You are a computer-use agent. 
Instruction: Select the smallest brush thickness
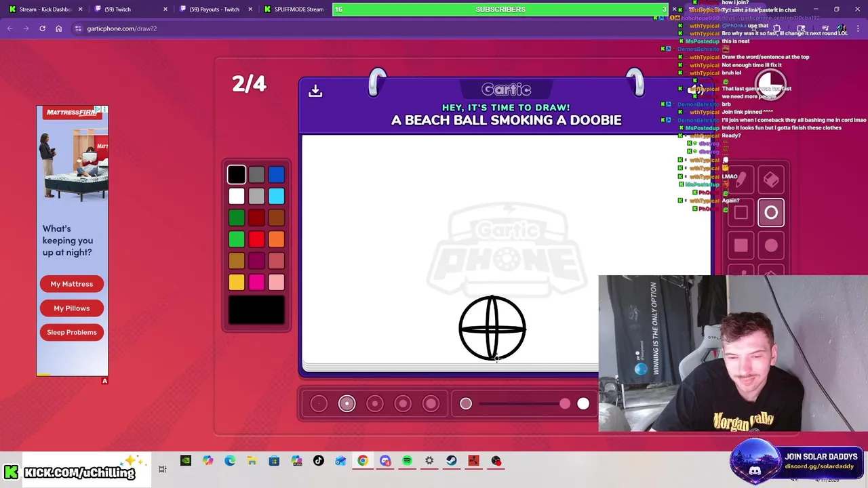pyautogui.click(x=319, y=404)
